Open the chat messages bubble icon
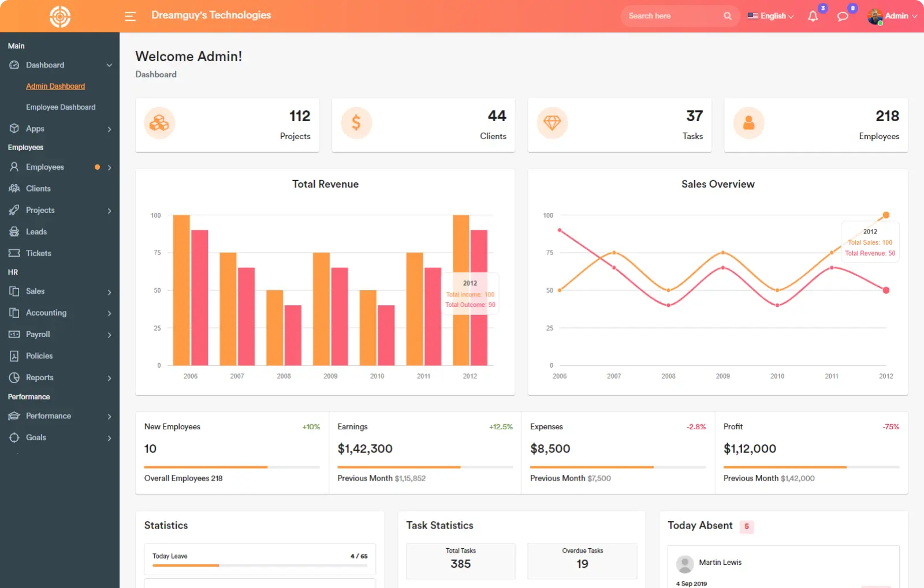Screen dimensions: 924x588 843,16
